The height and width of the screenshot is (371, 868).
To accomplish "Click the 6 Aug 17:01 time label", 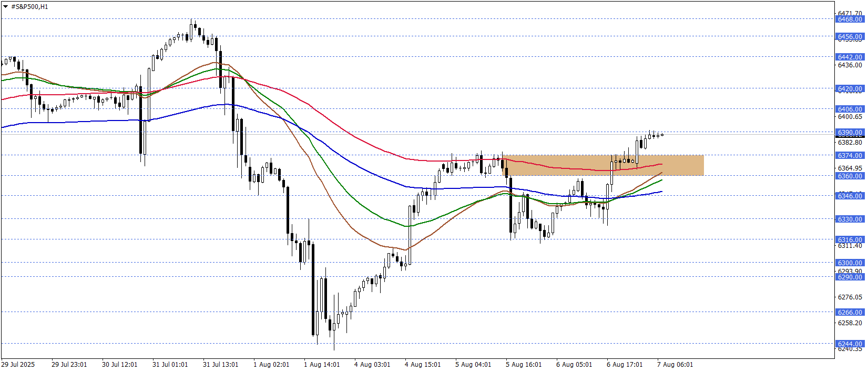I will click(x=625, y=365).
